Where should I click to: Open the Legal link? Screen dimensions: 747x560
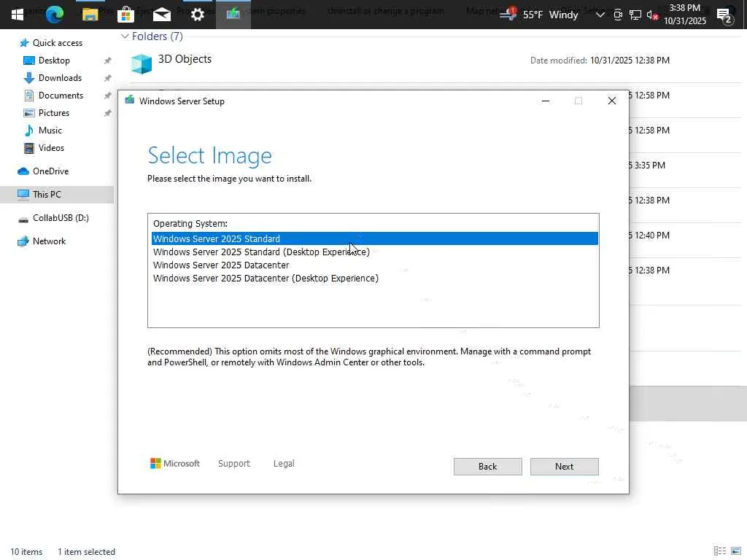(284, 463)
